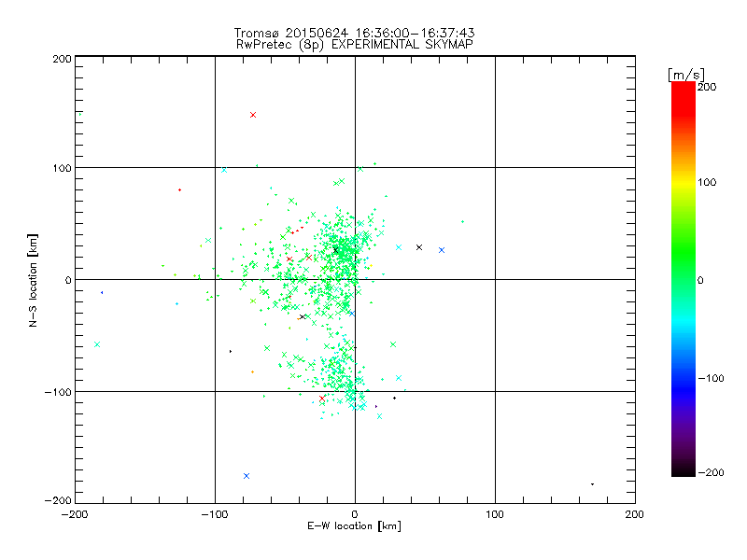Click the y-axis tick label '-100'
747x560 pixels.
click(58, 392)
